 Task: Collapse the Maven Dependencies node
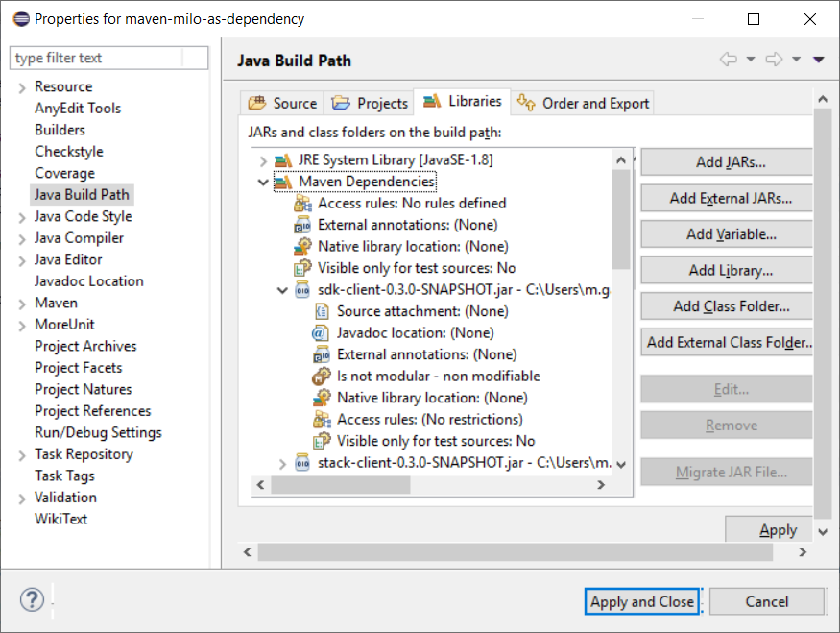click(263, 183)
